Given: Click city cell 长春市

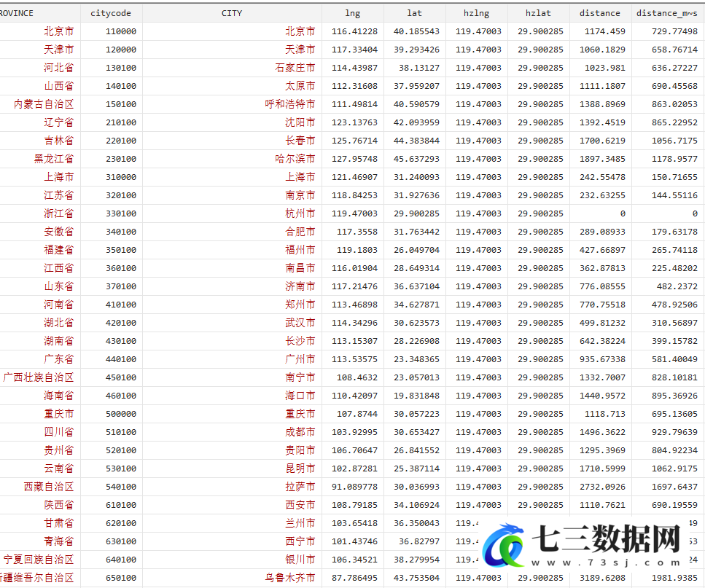Looking at the screenshot, I should click(300, 141).
